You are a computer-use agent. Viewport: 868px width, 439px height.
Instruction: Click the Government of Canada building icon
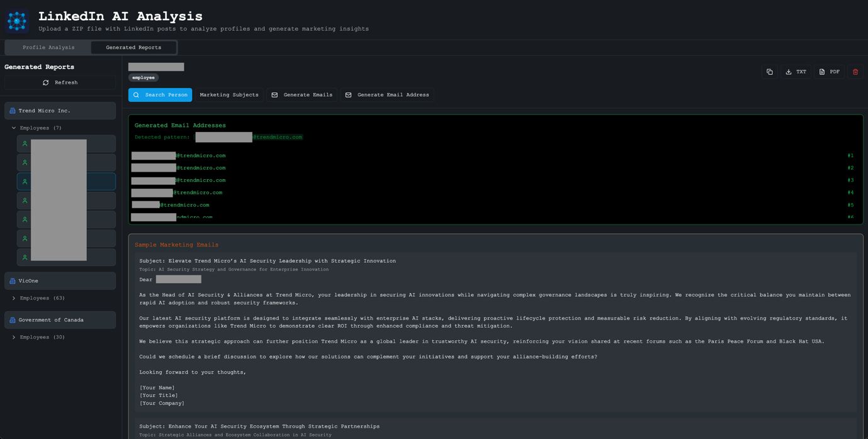click(x=12, y=320)
